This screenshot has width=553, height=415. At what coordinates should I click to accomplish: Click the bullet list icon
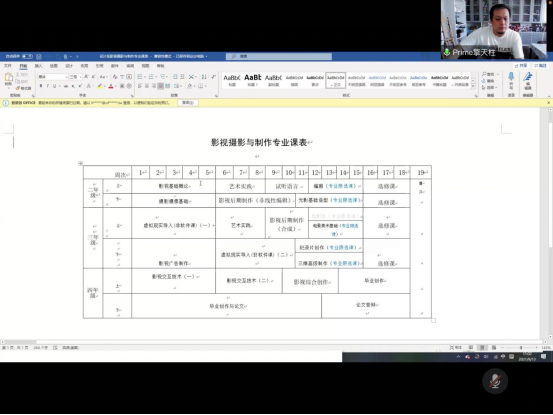[x=140, y=77]
